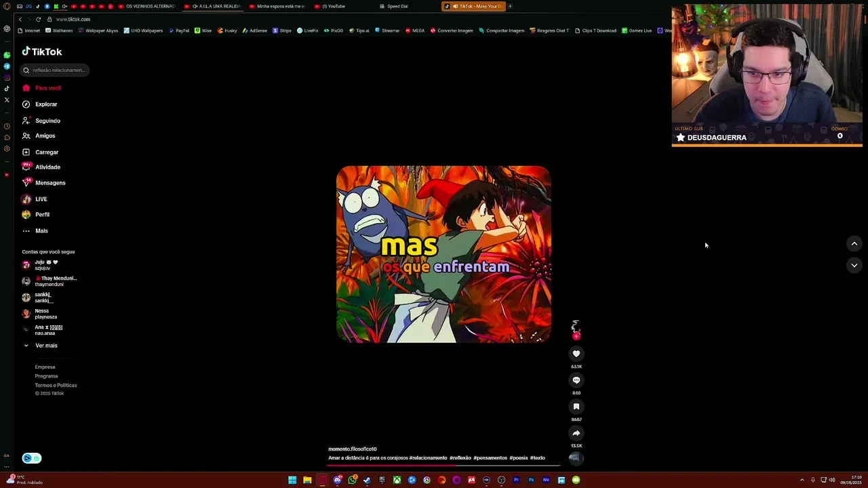
Task: Share the video using the arrow icon
Action: click(x=576, y=433)
